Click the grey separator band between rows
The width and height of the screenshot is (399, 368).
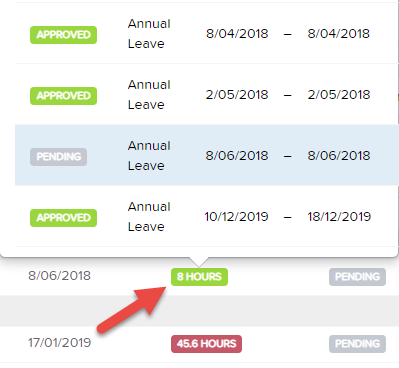[x=199, y=311]
